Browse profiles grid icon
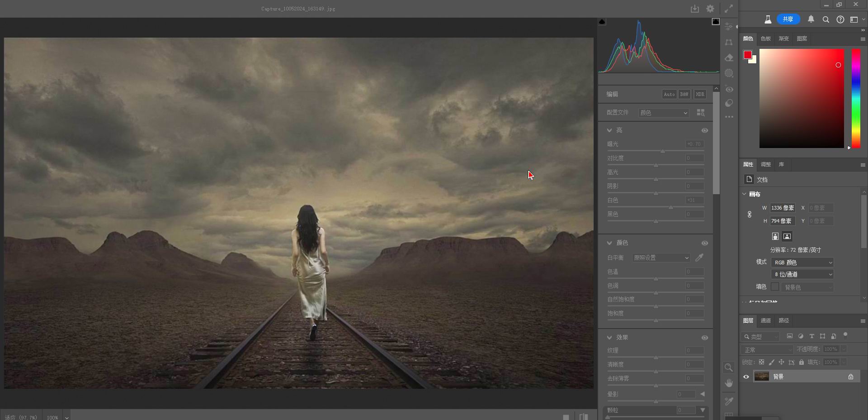This screenshot has width=868, height=420. (701, 112)
